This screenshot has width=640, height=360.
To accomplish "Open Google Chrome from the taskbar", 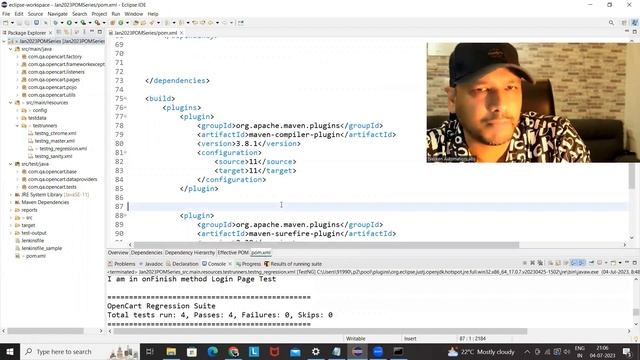I will click(233, 351).
